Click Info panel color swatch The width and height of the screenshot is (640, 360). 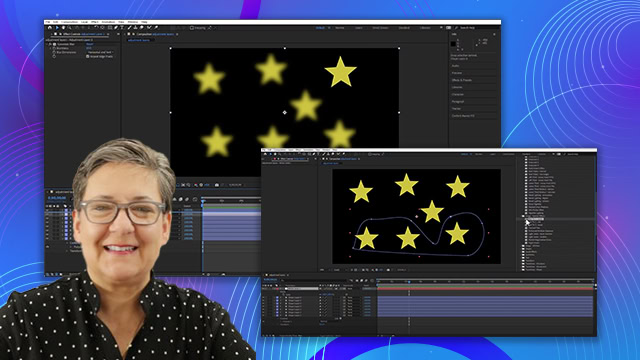point(453,44)
